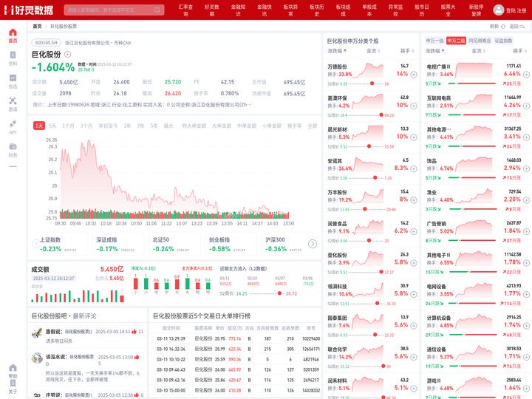Click the plus icon beside 润普食品
This screenshot has width=532, height=399.
(414, 231)
